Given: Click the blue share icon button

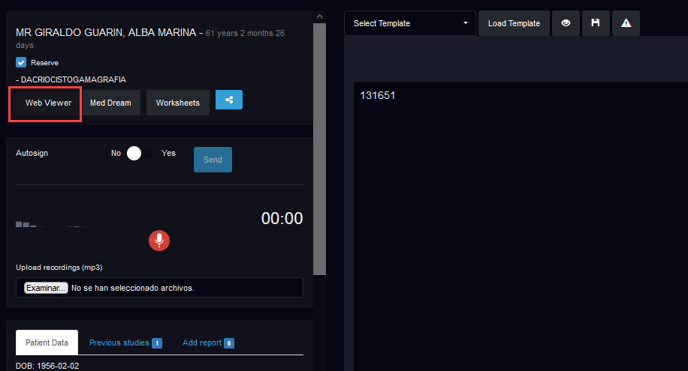Looking at the screenshot, I should [x=229, y=100].
